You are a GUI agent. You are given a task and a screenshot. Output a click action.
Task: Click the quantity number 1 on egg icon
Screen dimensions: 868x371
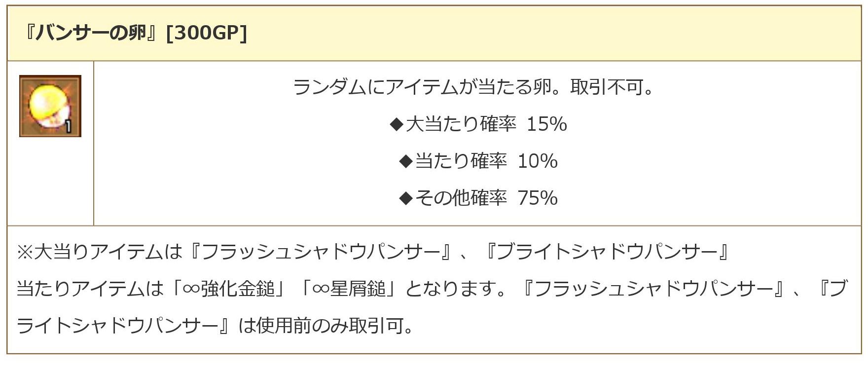69,126
